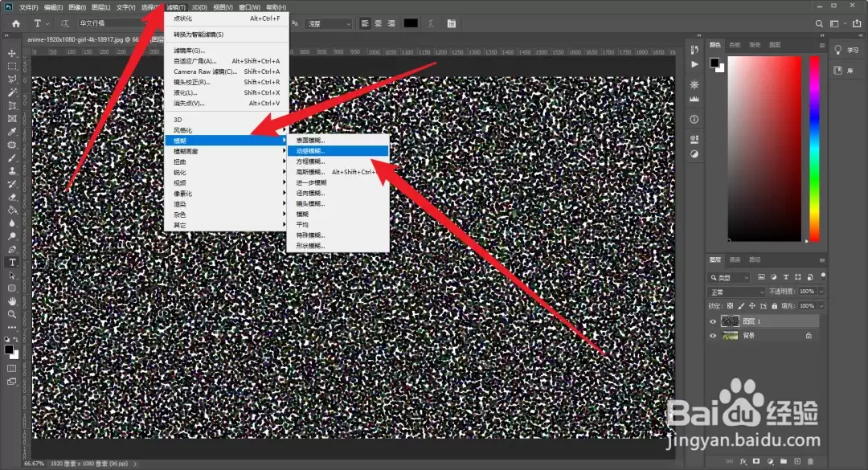Select the Eraser tool
This screenshot has width=868, height=470.
pyautogui.click(x=11, y=197)
